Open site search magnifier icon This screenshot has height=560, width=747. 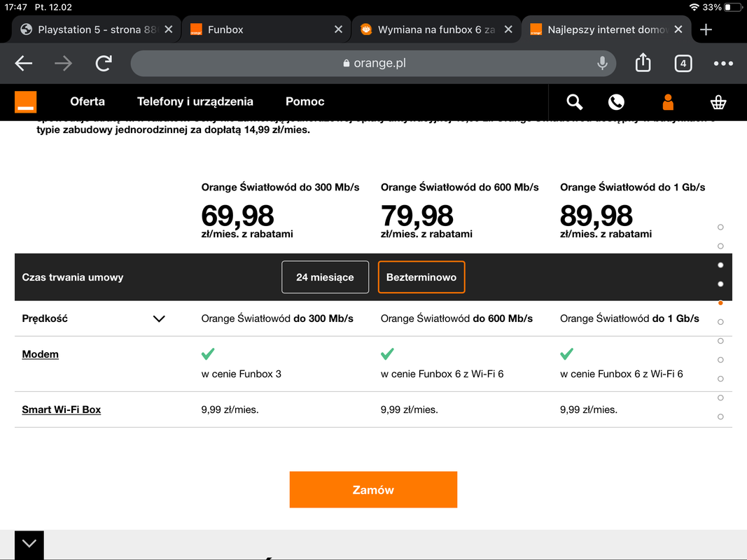pyautogui.click(x=574, y=102)
